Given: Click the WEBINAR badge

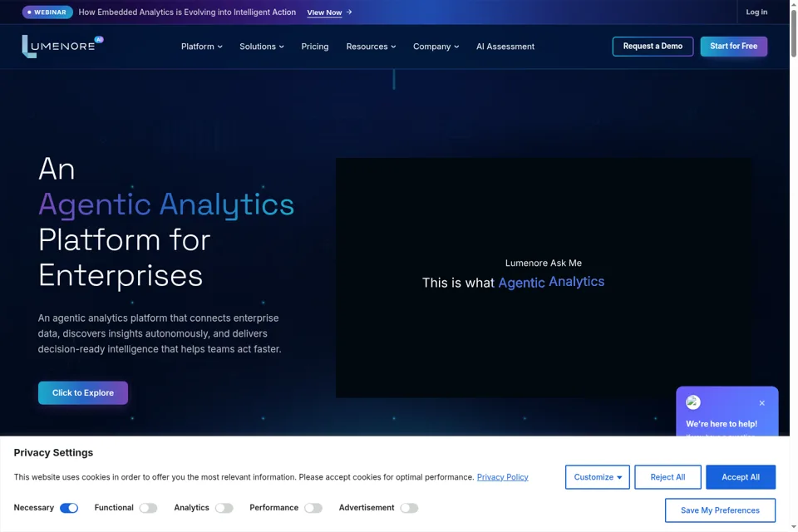Looking at the screenshot, I should [x=47, y=12].
